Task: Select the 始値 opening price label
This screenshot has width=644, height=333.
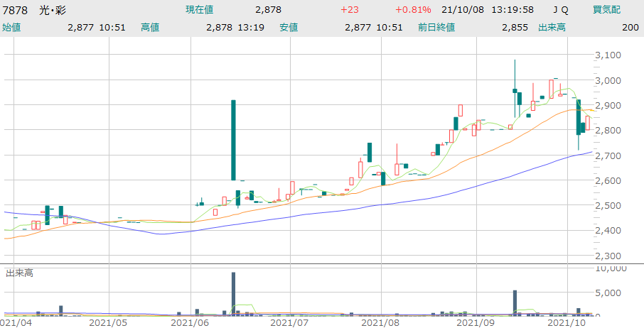Action: point(13,28)
